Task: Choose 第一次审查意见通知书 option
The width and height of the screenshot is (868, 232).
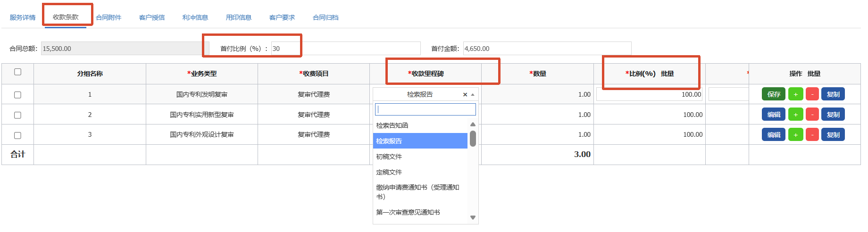Action: click(420, 212)
